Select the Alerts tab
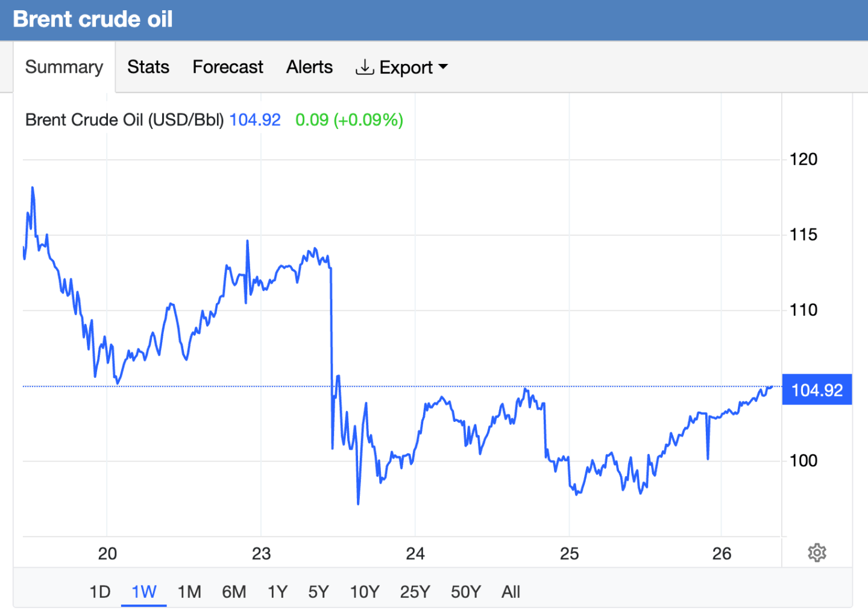Image resolution: width=868 pixels, height=616 pixels. (309, 67)
